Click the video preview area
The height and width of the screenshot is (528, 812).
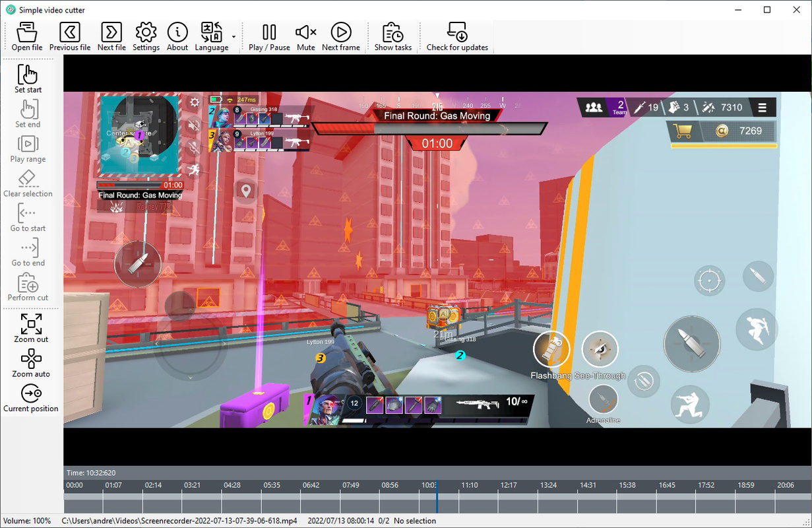point(437,259)
